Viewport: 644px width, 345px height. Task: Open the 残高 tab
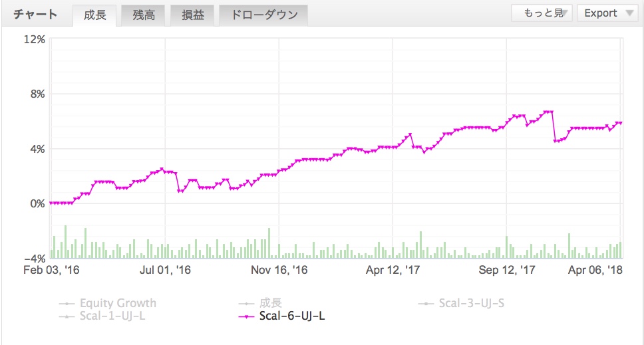click(x=144, y=15)
